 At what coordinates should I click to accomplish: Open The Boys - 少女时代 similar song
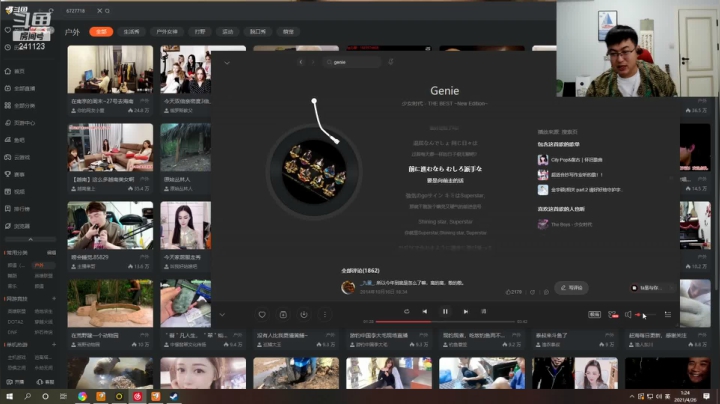click(565, 224)
